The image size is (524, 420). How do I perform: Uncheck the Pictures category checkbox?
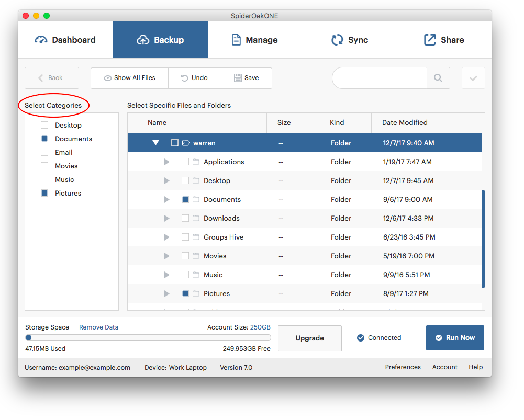tap(44, 193)
